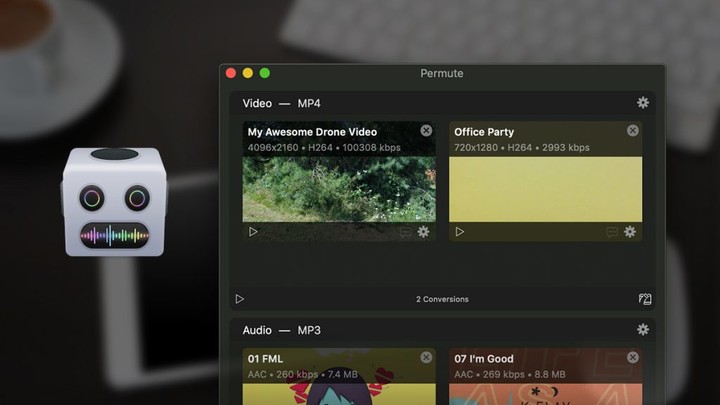Screen dimensions: 720x405
Task: Open Office Party item settings gear
Action: 630,231
